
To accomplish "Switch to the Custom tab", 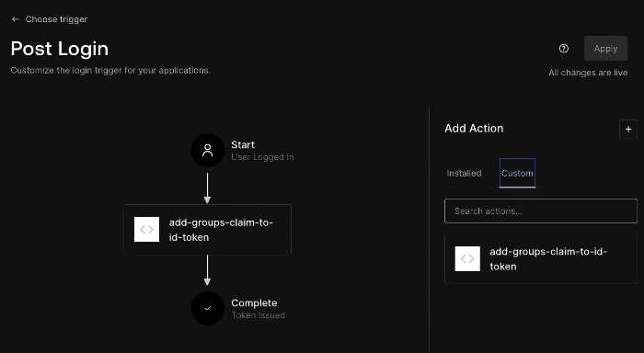I will (x=517, y=173).
